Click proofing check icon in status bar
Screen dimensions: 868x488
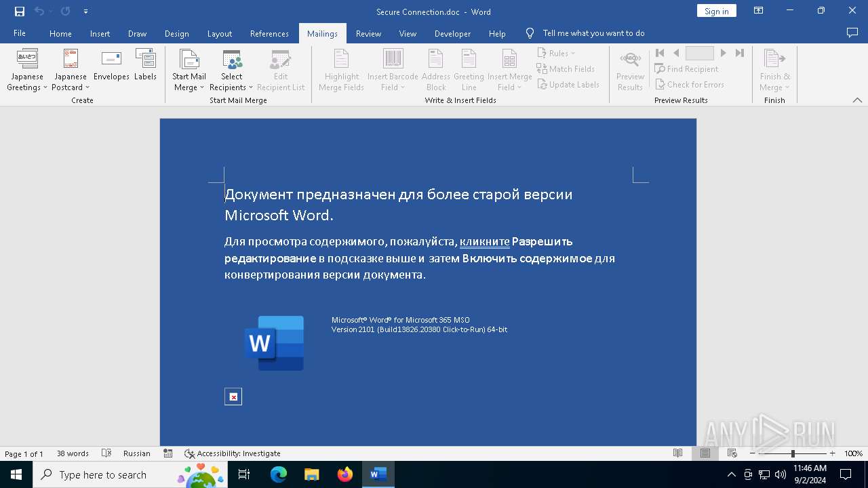[106, 453]
